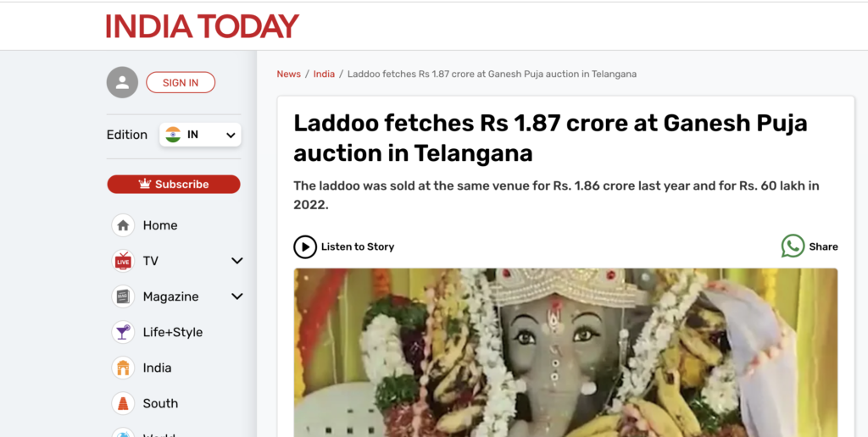The image size is (868, 437).
Task: Click the India Today logo
Action: [202, 26]
